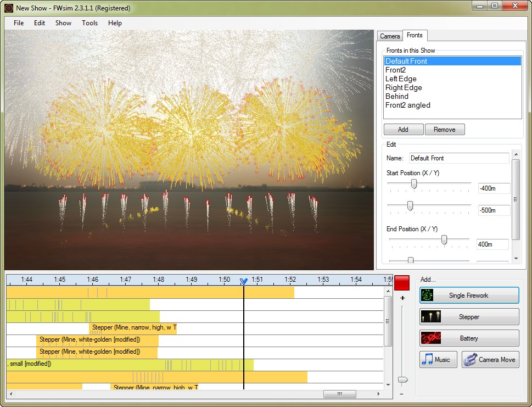Image resolution: width=532 pixels, height=407 pixels.
Task: Click the Start Position X slider handle
Action: click(x=414, y=183)
